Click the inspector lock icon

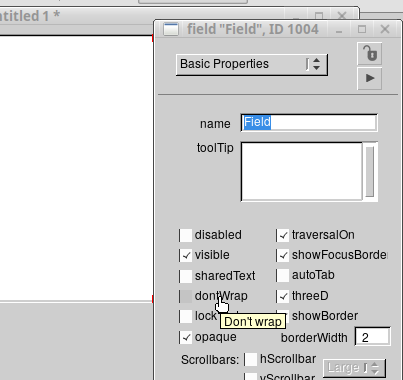coord(369,54)
